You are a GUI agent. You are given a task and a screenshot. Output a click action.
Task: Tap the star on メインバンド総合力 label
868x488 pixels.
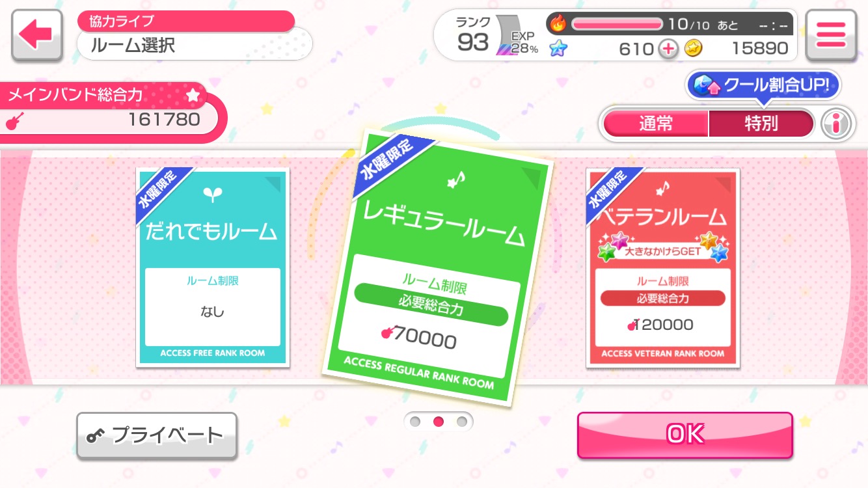point(193,96)
